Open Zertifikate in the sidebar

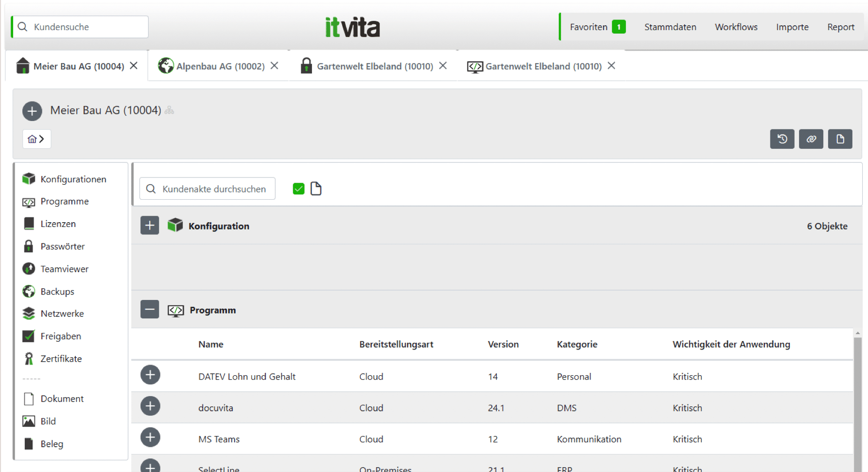coord(61,359)
